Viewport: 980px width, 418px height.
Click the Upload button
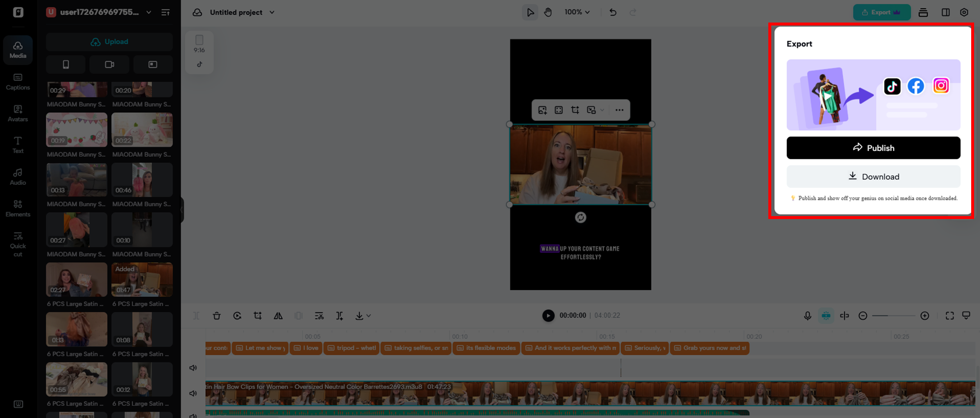coord(109,42)
